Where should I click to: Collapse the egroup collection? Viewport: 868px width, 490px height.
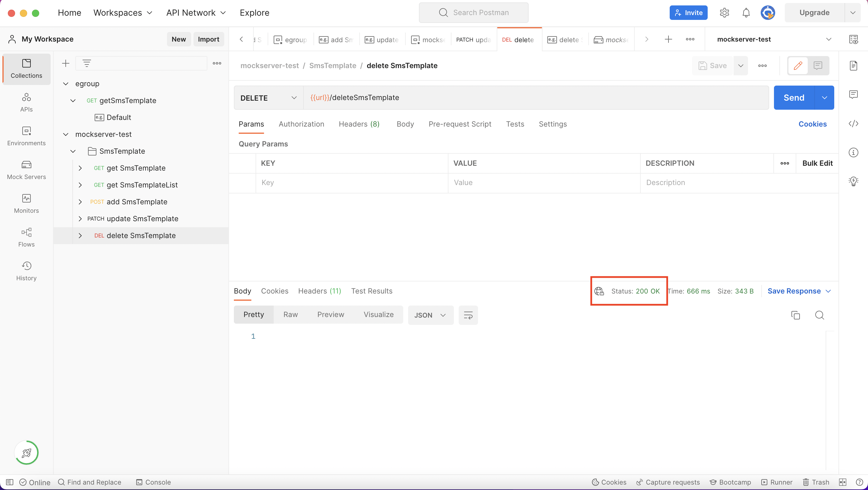click(66, 83)
